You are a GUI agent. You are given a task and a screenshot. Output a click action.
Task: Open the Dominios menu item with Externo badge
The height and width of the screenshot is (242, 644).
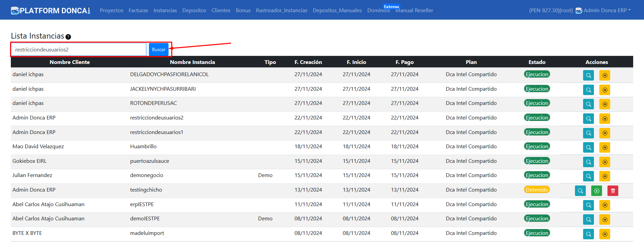378,10
